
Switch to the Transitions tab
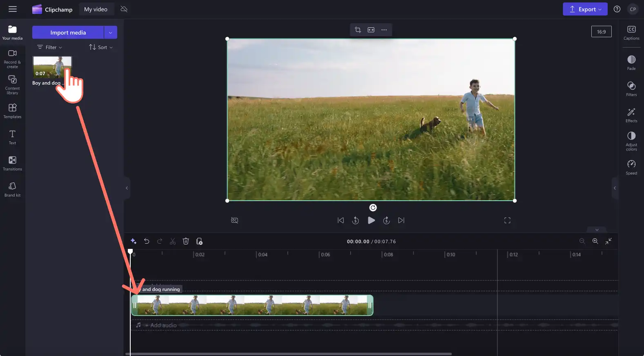(12, 163)
